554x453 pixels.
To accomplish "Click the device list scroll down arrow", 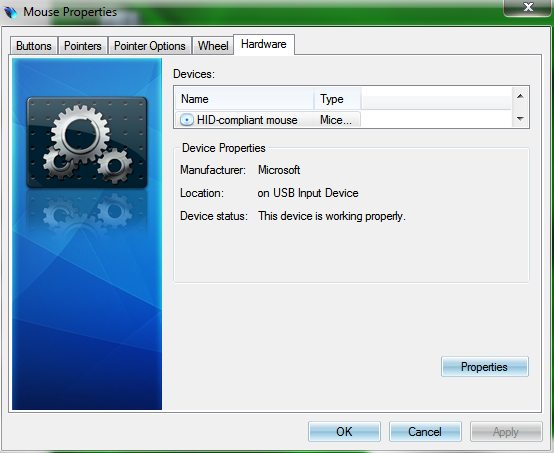I will pos(520,119).
